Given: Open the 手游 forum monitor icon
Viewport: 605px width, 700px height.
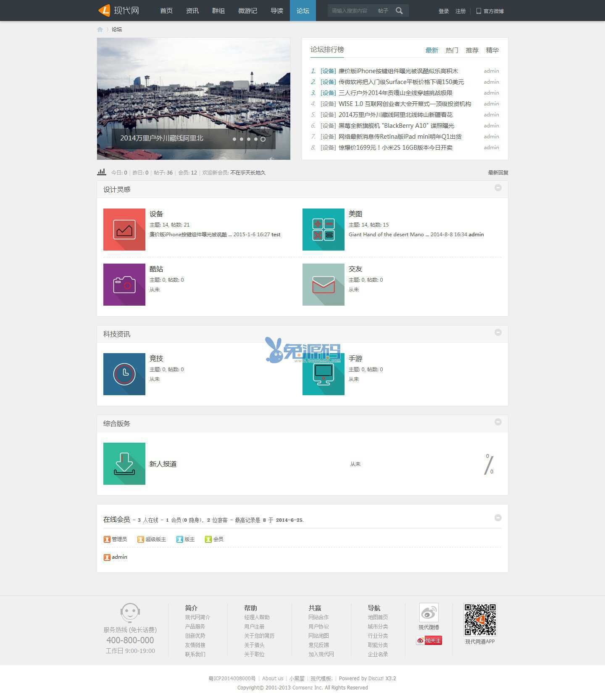Looking at the screenshot, I should click(324, 374).
